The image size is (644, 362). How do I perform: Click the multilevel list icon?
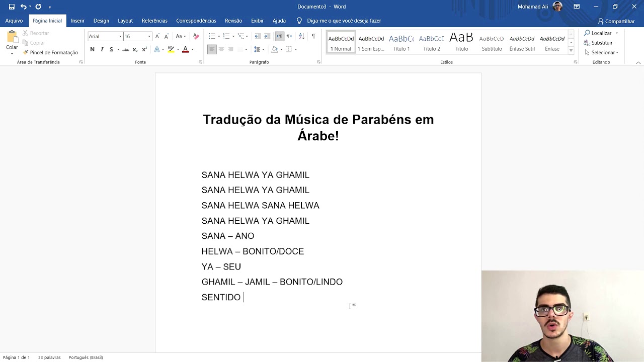point(241,36)
